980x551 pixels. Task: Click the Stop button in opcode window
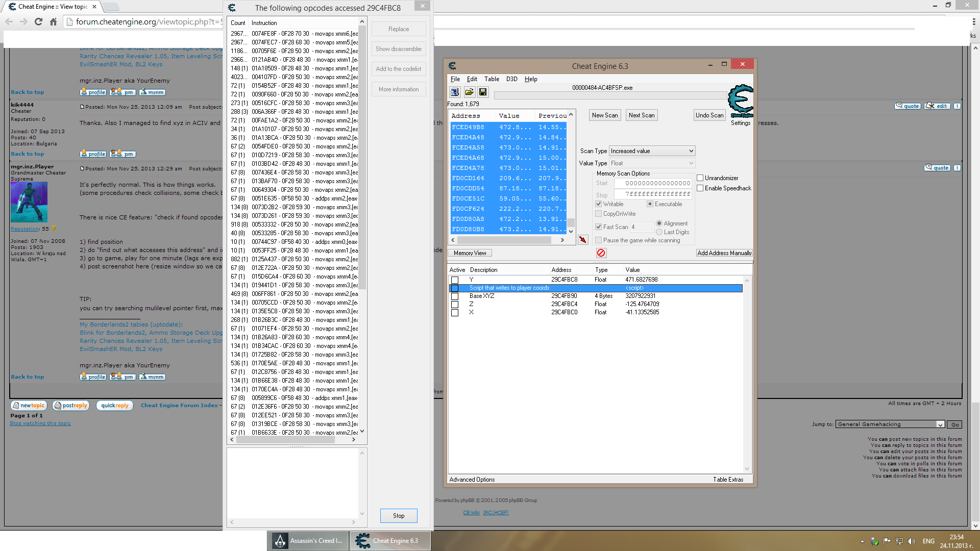[x=399, y=515]
